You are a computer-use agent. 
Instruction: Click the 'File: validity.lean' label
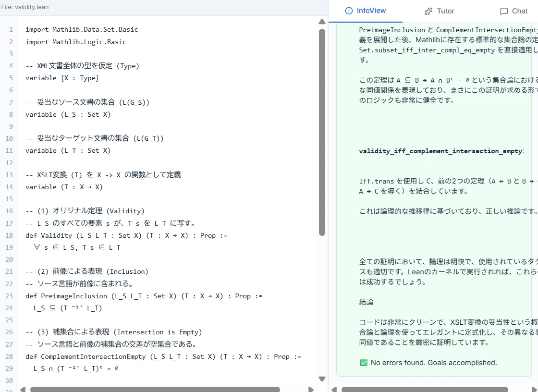click(24, 7)
